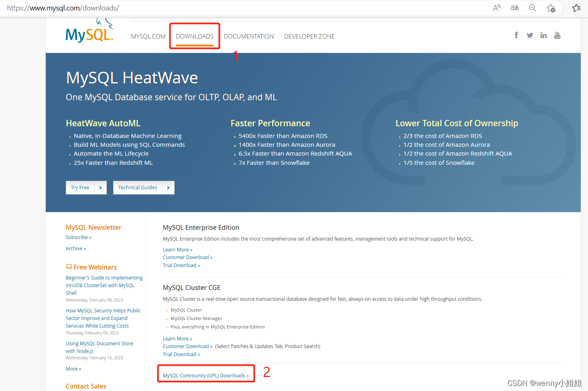Switch to DEVELOPER ZONE tab
Image resolution: width=588 pixels, height=391 pixels.
point(309,36)
